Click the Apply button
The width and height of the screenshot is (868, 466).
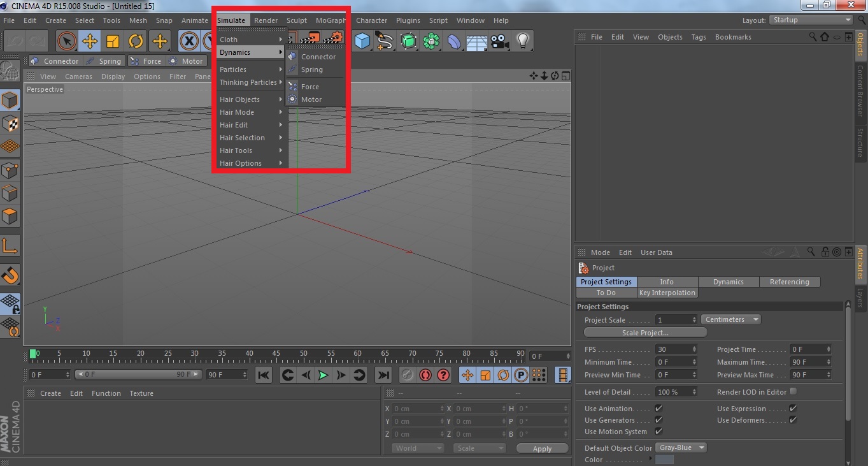[542, 449]
